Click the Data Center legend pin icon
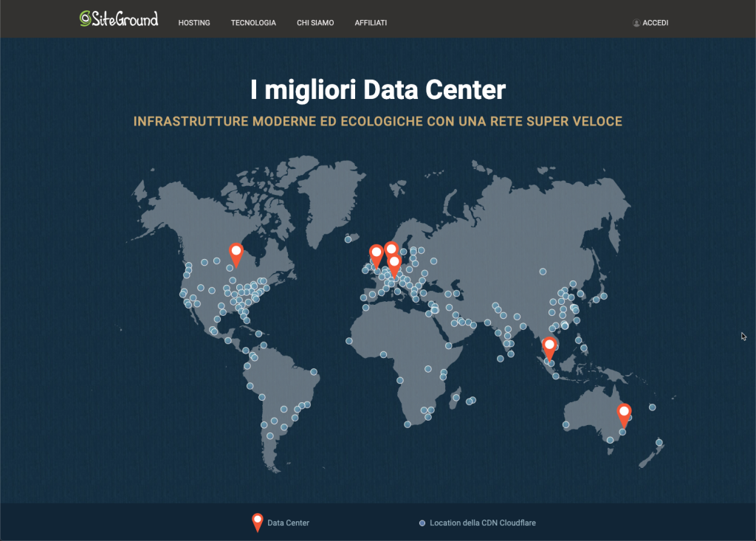 pyautogui.click(x=258, y=523)
